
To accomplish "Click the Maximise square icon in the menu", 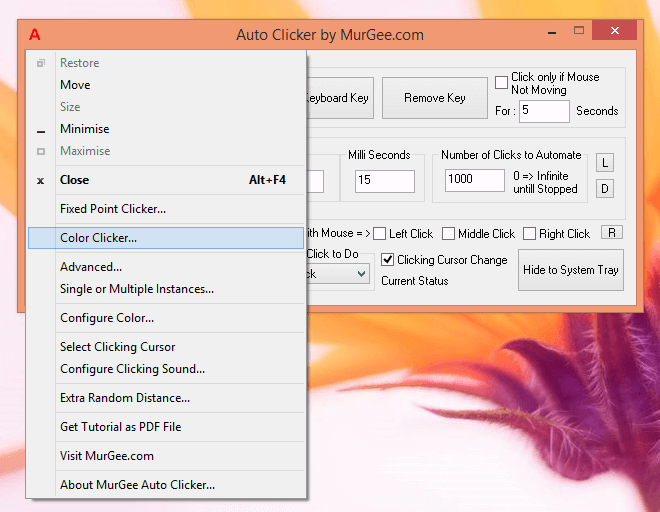I will (x=41, y=151).
